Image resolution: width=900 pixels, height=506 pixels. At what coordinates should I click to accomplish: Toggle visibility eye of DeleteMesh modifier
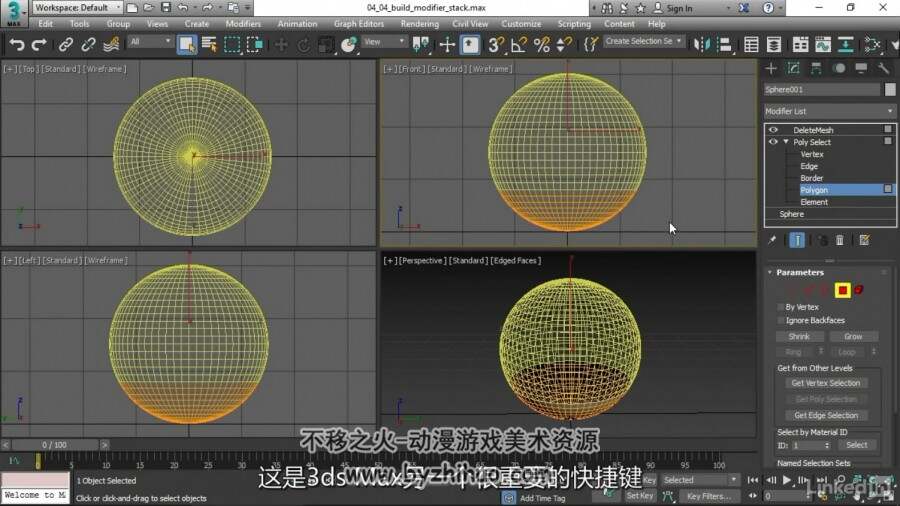coord(773,130)
